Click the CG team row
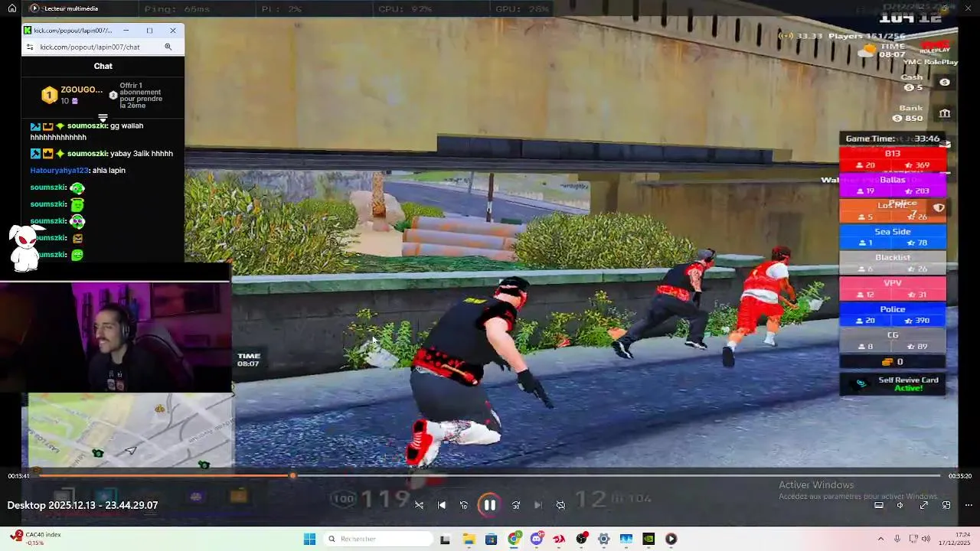980x551 pixels. point(893,341)
